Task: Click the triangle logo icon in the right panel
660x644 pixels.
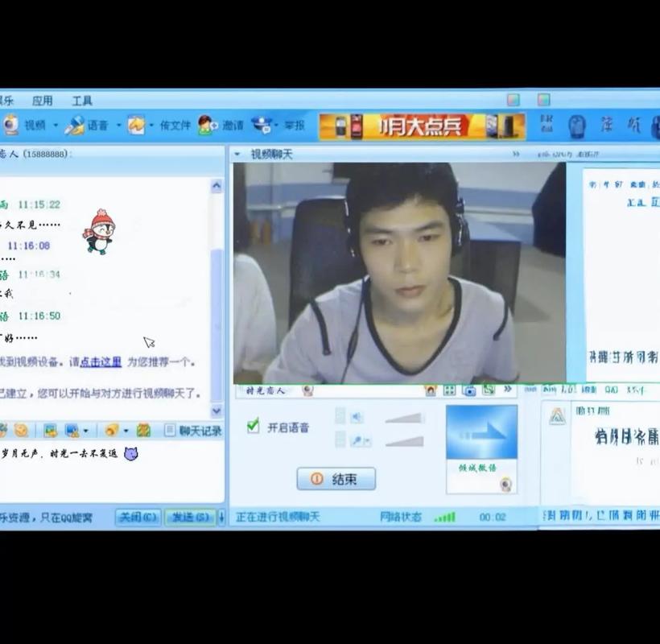Action: click(557, 416)
